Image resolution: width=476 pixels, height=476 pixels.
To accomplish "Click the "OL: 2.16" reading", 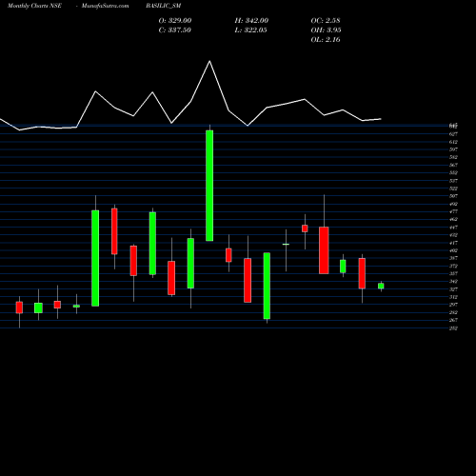I will [326, 39].
